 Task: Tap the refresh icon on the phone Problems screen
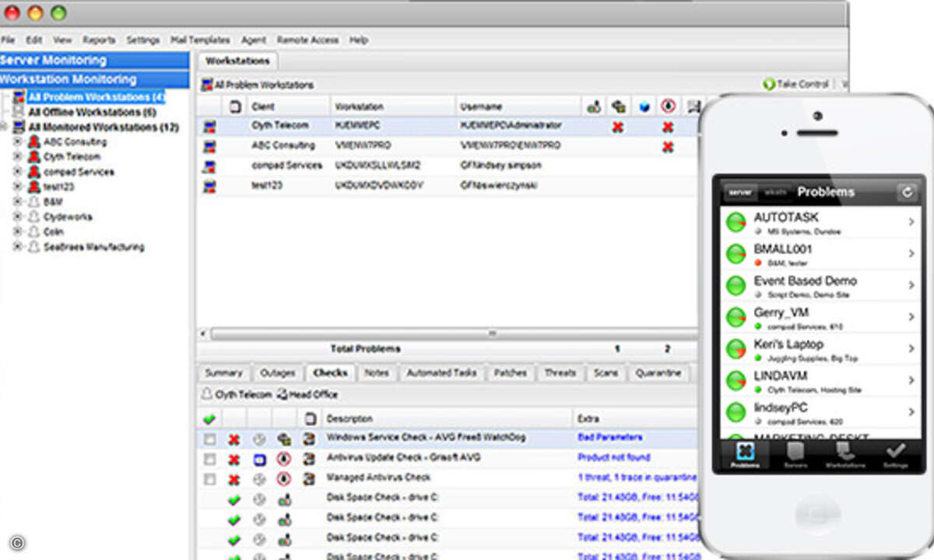click(906, 192)
